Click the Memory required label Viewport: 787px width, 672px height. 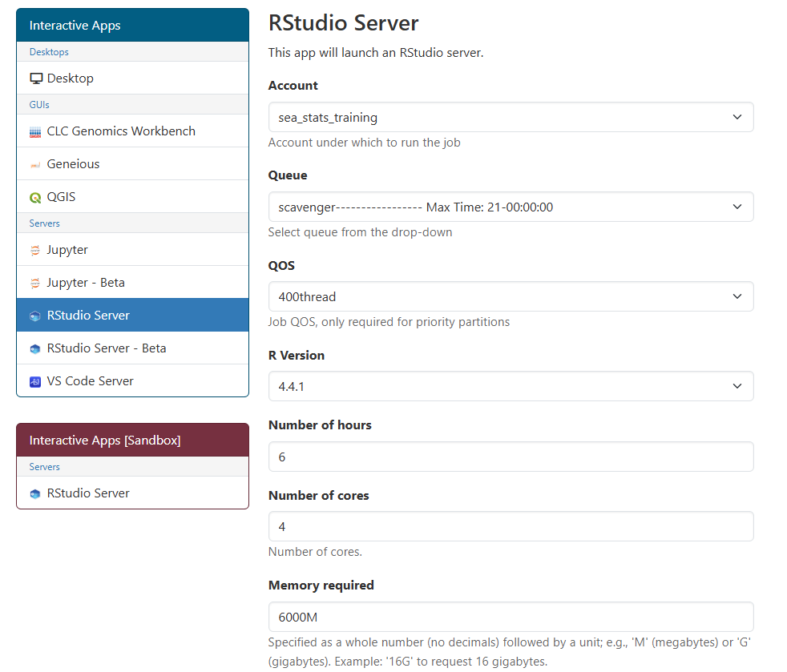(x=321, y=585)
